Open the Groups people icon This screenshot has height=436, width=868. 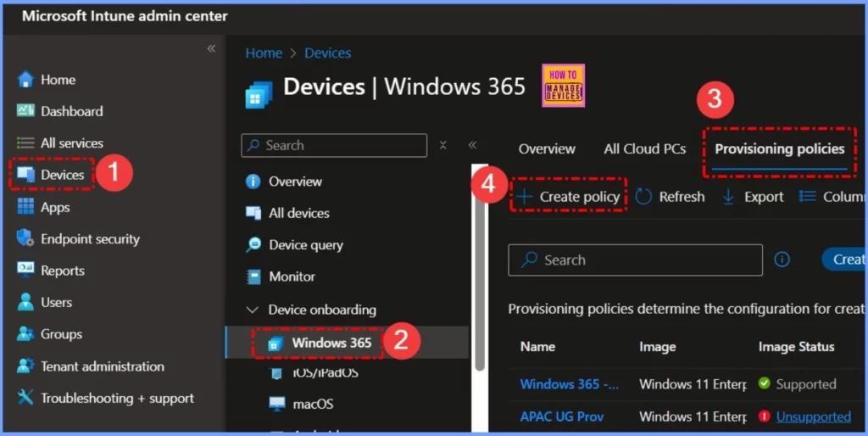click(x=25, y=333)
